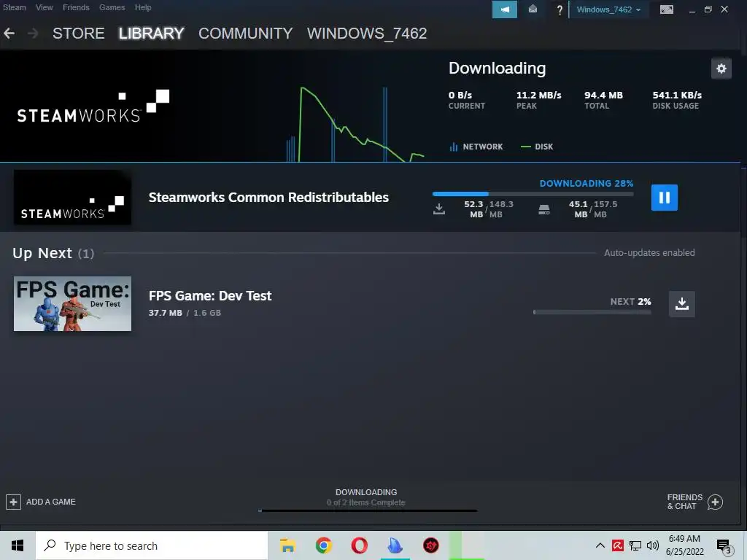Open the red round taskbar app icon
The height and width of the screenshot is (560, 747).
coord(431,545)
